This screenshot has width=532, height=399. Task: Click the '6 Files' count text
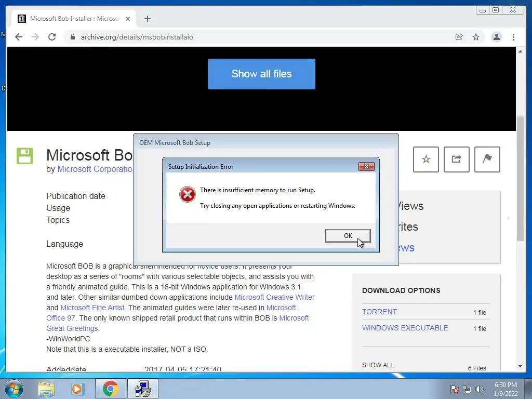(x=477, y=368)
